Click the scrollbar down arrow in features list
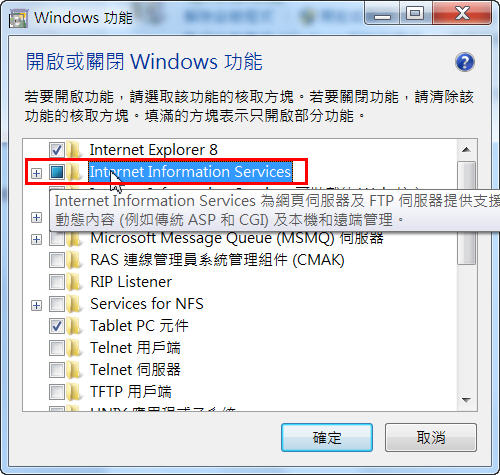This screenshot has width=500, height=475. pyautogui.click(x=466, y=399)
